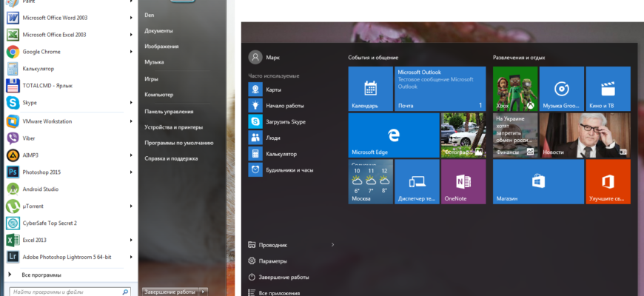The image size is (644, 296).
Task: Expand Word 2003 jump list arrow
Action: pyautogui.click(x=131, y=18)
